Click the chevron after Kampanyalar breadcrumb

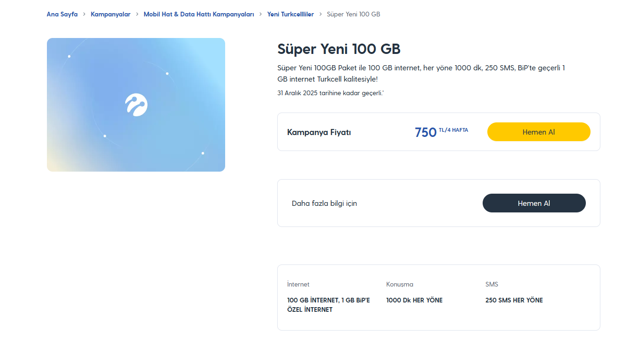(x=137, y=14)
